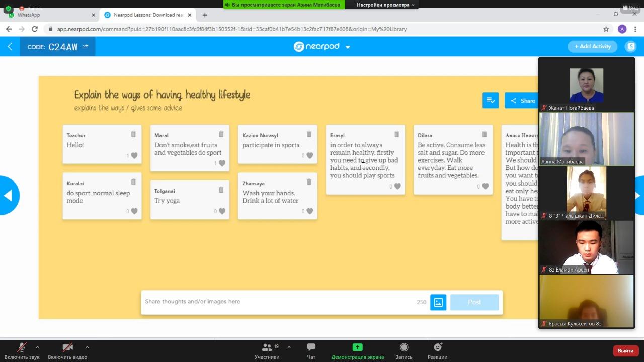Screen dimensions: 644x362
Task: Like Kuralai's post with heart
Action: (x=134, y=211)
